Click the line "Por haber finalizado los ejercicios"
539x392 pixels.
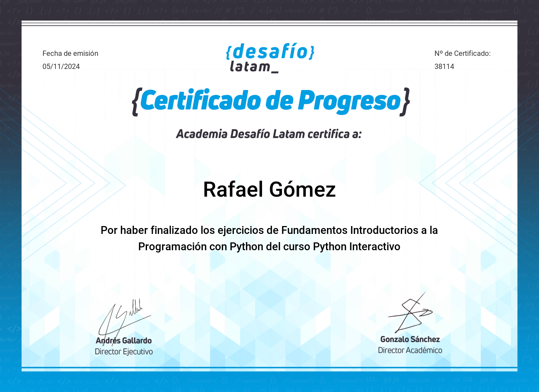269,230
